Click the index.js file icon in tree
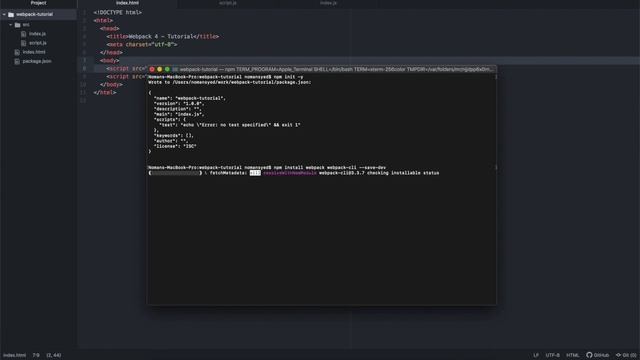Screen dimensions: 640x360 coord(24,34)
